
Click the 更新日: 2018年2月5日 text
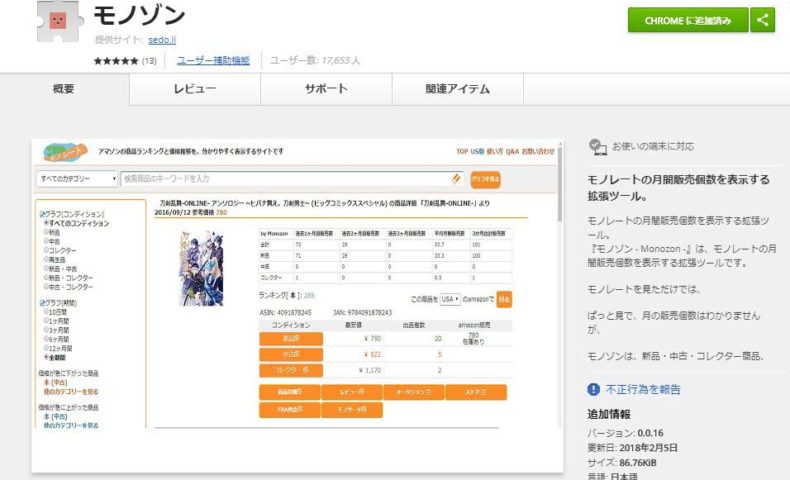[632, 447]
